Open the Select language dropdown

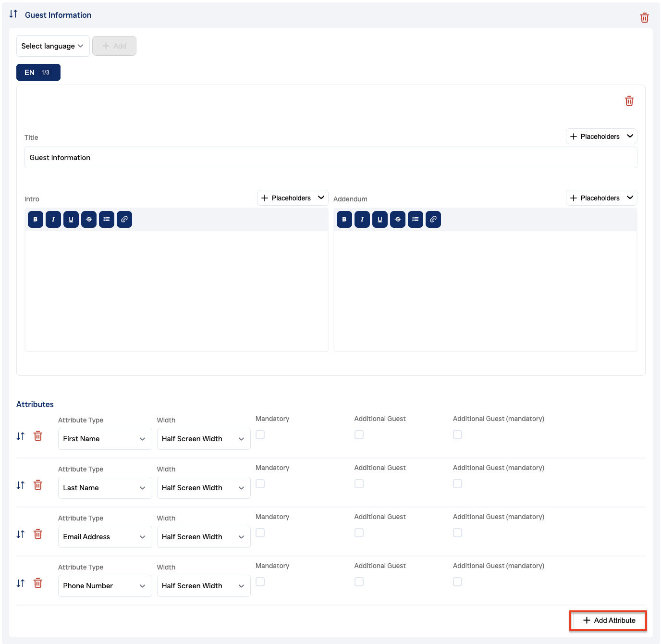pyautogui.click(x=53, y=46)
